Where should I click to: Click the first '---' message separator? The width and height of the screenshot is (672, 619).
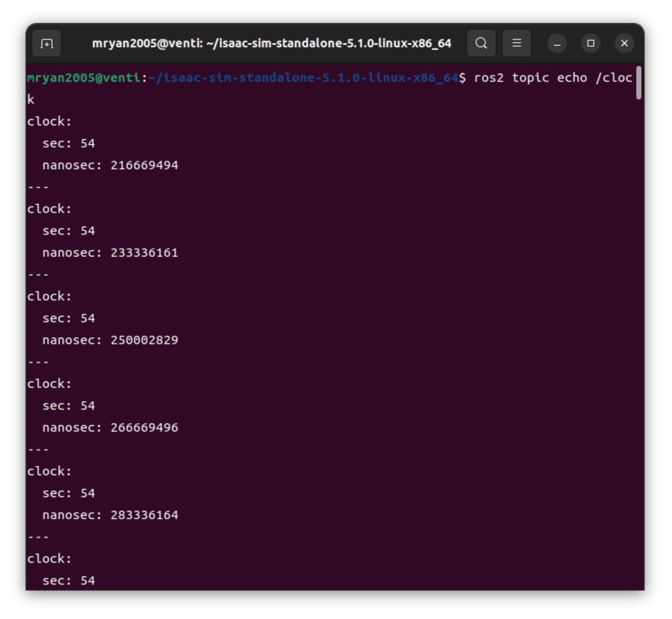click(38, 187)
